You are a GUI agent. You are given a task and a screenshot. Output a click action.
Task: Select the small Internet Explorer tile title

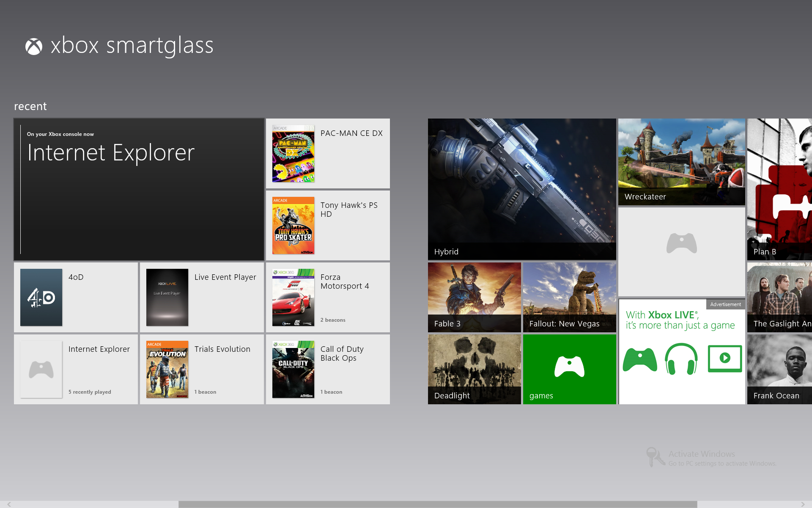point(99,349)
